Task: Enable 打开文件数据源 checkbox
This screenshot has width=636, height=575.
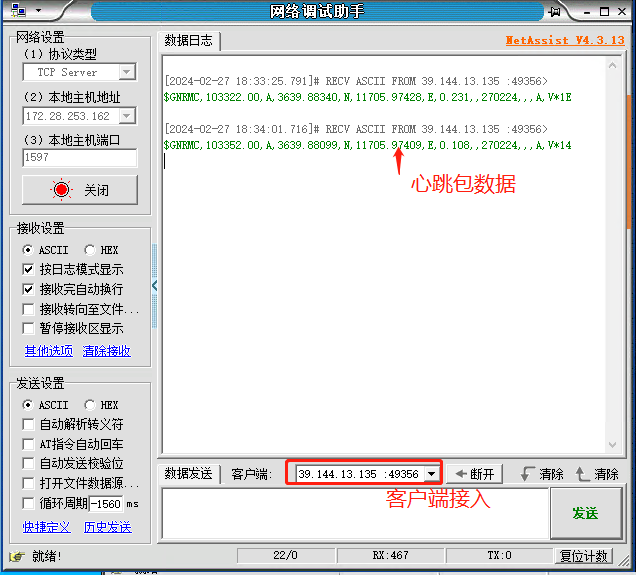Action: pos(28,483)
